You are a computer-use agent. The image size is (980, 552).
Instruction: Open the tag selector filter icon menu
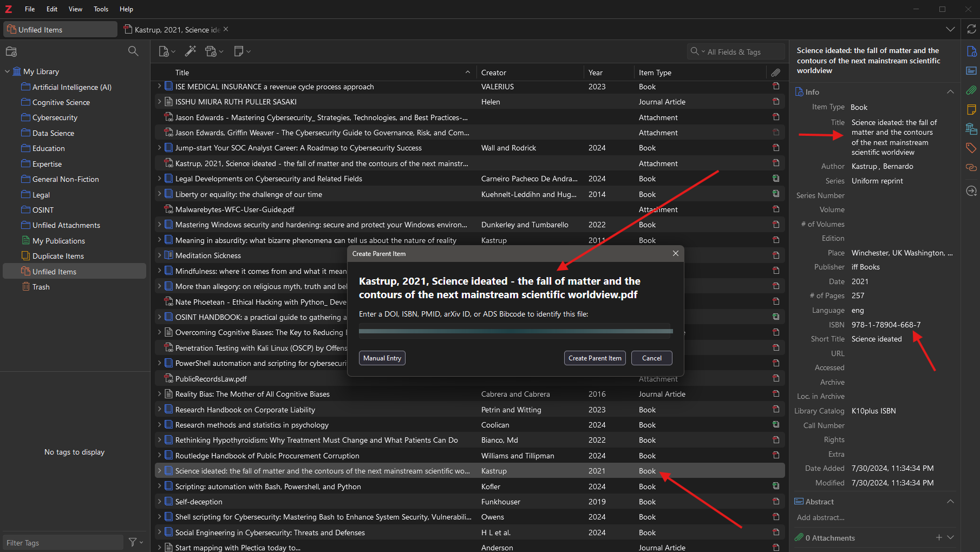click(x=136, y=542)
